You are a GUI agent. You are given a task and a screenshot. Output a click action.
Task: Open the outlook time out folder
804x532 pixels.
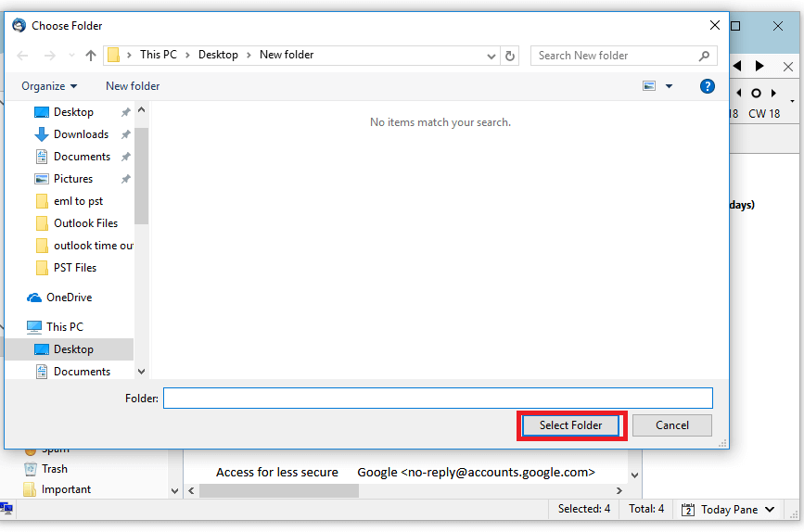click(94, 246)
